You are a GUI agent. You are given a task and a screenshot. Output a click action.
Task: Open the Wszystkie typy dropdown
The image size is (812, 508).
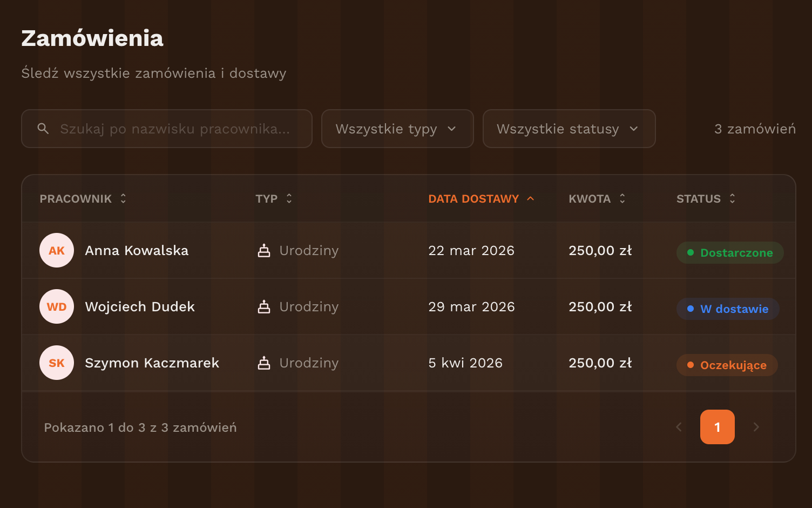tap(397, 129)
